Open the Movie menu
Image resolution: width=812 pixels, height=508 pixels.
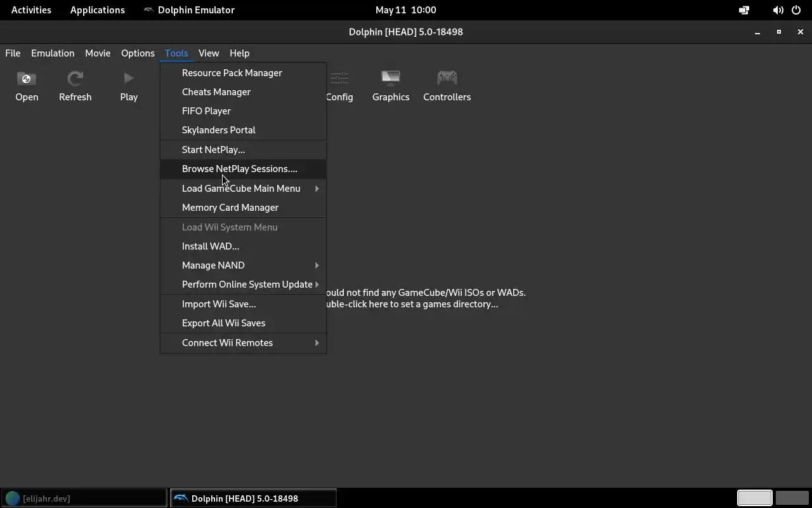tap(98, 53)
